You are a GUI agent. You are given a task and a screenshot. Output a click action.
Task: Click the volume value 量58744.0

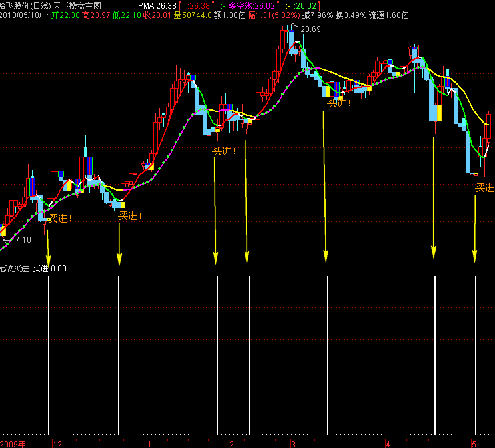pyautogui.click(x=193, y=15)
